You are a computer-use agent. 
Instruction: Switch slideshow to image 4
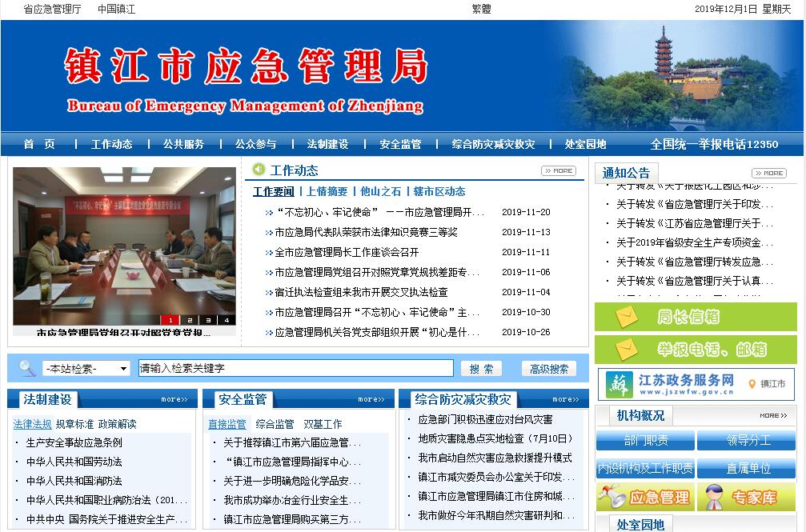227,320
